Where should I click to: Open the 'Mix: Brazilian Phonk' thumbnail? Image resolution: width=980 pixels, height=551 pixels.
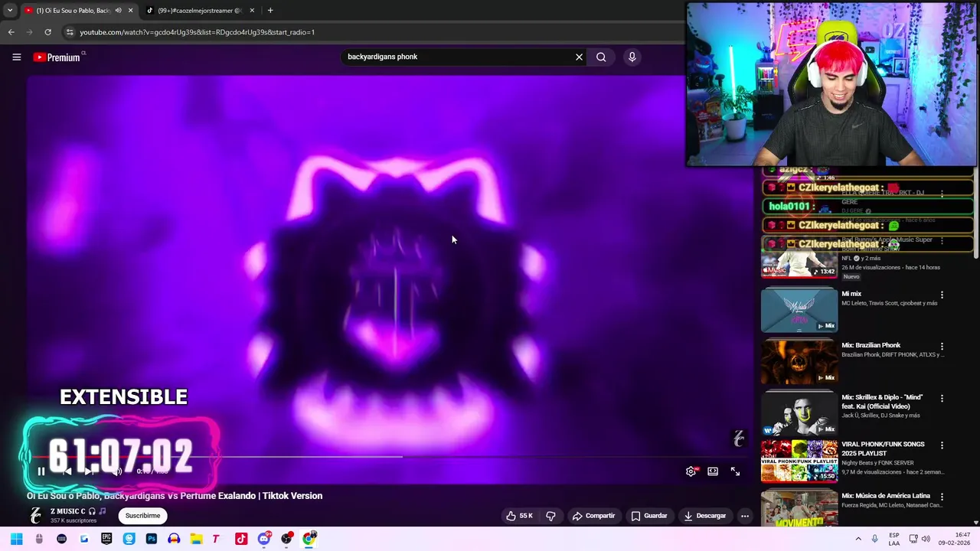(x=799, y=360)
